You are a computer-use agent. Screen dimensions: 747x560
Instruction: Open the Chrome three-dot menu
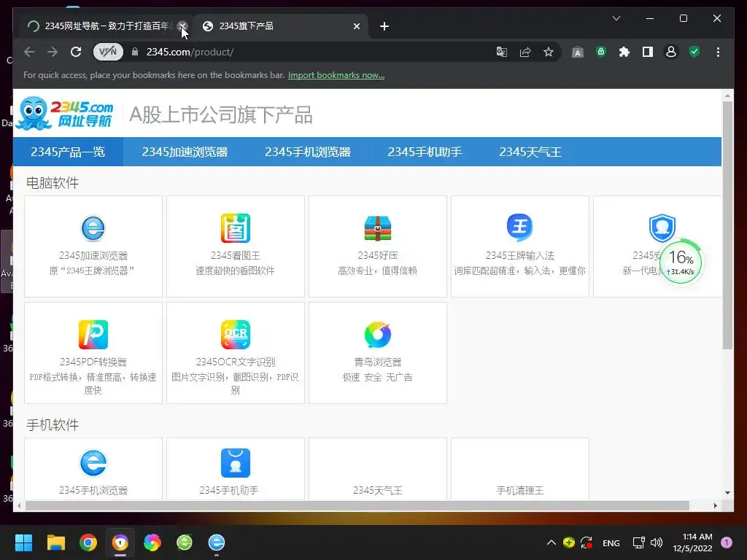click(718, 52)
